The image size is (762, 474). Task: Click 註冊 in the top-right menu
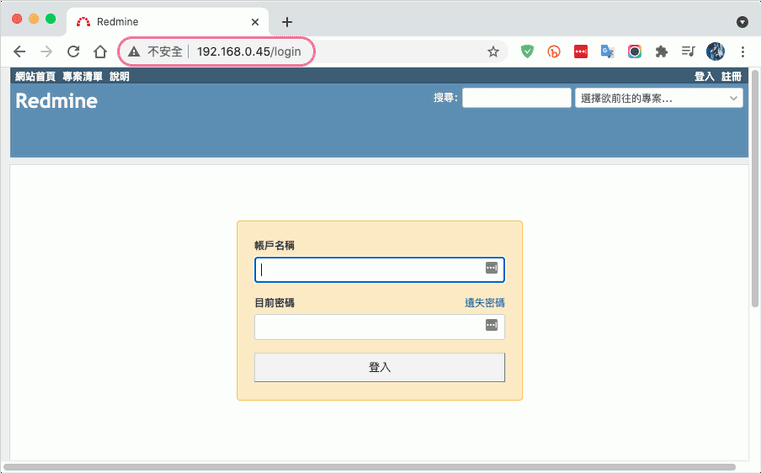(x=731, y=76)
